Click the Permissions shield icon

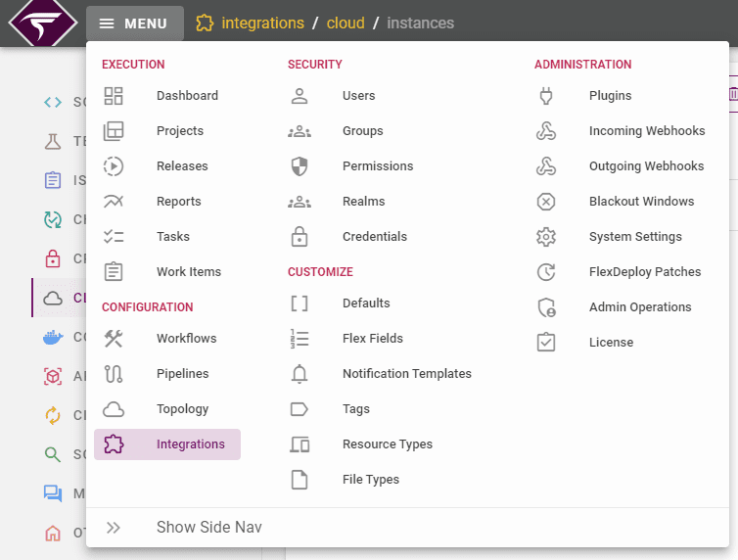pyautogui.click(x=300, y=166)
